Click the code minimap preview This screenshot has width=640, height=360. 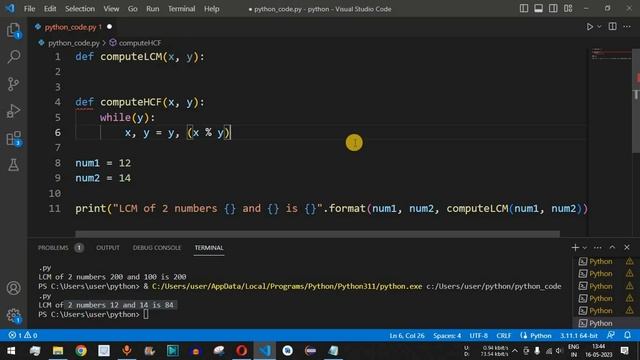point(610,54)
